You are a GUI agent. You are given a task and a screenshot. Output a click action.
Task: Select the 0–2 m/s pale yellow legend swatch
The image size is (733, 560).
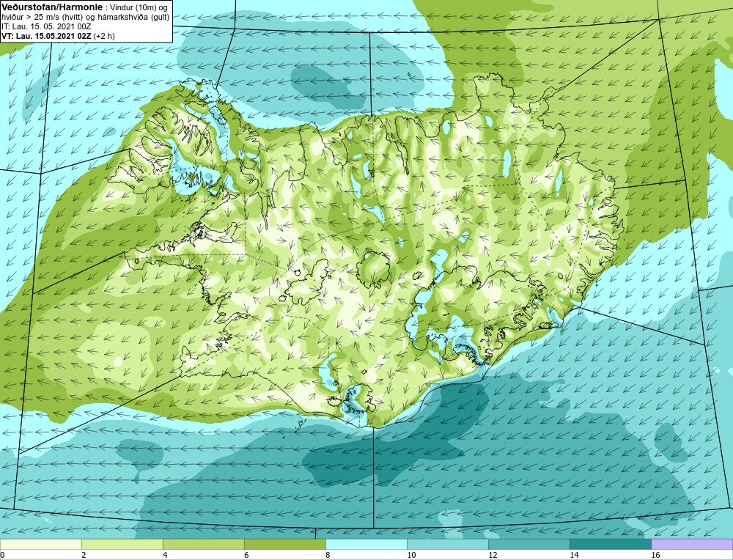[x=40, y=545]
